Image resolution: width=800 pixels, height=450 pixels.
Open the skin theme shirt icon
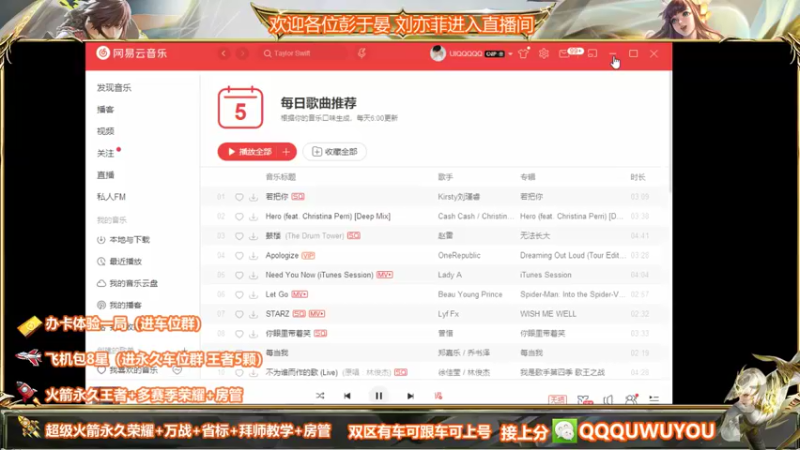(523, 53)
